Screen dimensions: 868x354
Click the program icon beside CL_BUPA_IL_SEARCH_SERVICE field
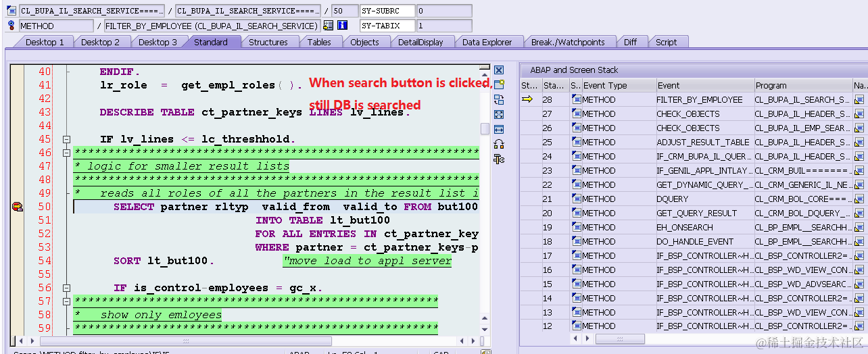pos(11,11)
